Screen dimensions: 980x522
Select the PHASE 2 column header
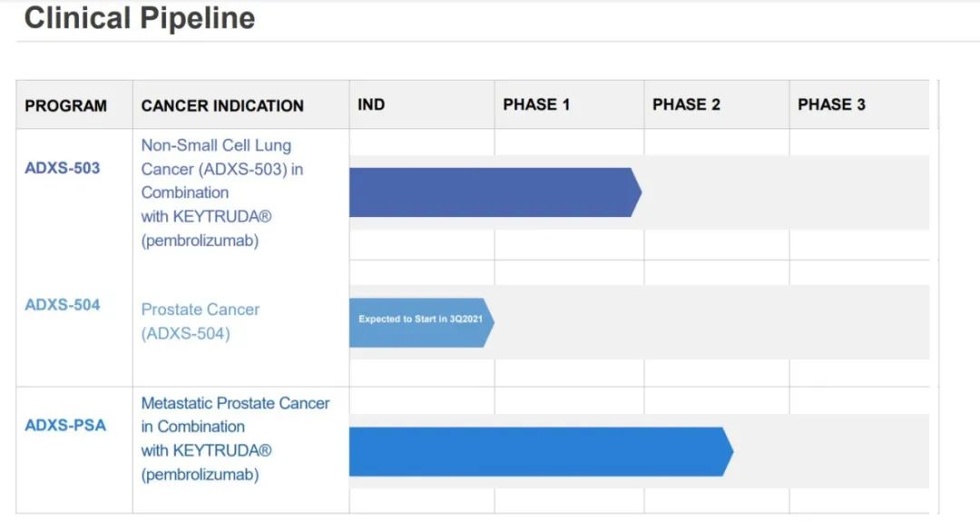pos(686,104)
